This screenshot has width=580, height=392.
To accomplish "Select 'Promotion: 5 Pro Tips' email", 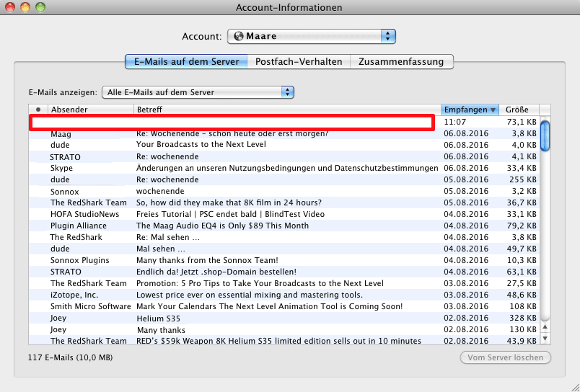I will coord(284,283).
